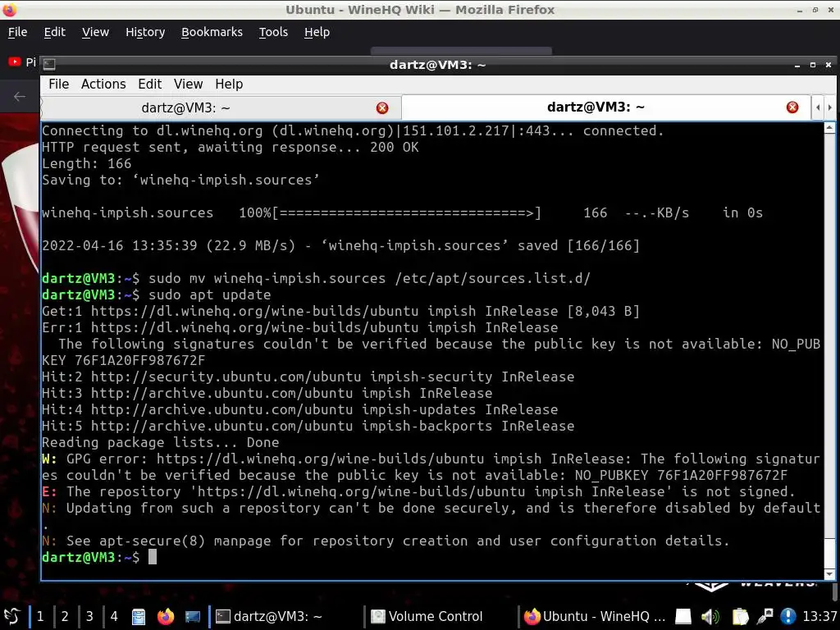Open the start menu bird icon

11,616
